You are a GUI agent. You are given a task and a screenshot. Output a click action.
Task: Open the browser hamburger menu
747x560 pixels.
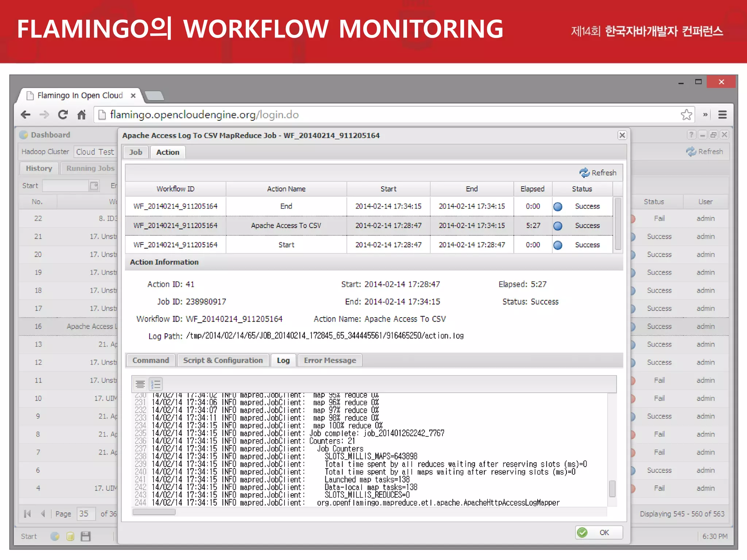tap(723, 115)
